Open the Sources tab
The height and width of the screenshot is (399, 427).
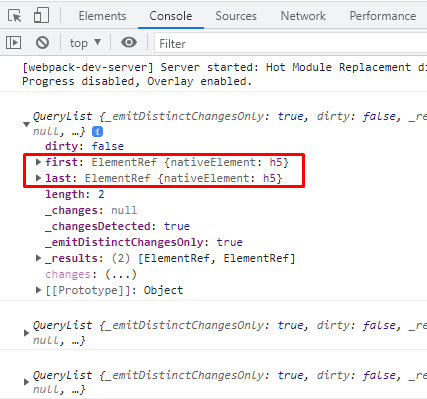pyautogui.click(x=236, y=16)
